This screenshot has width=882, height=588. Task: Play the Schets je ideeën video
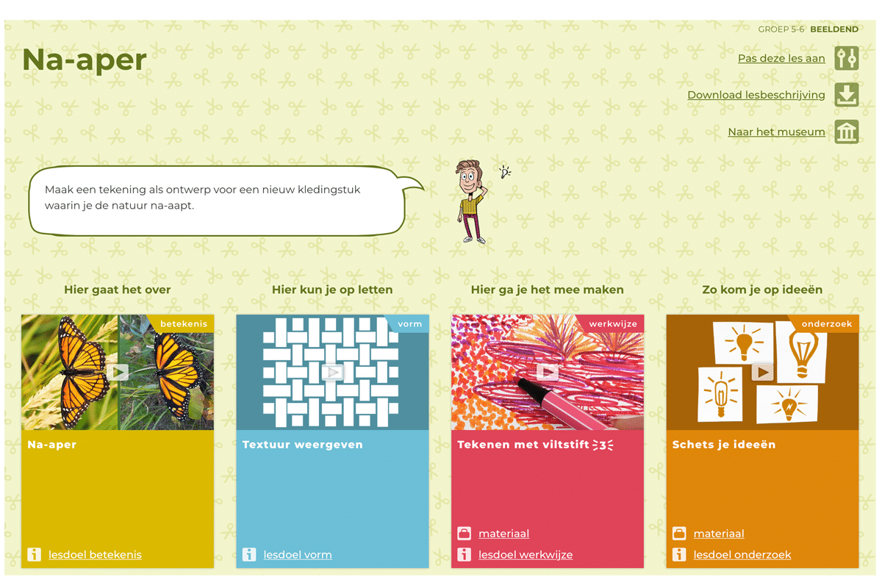pyautogui.click(x=762, y=372)
